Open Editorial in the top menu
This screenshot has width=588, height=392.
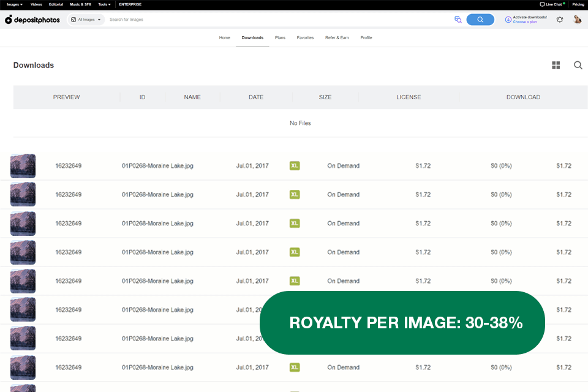56,4
